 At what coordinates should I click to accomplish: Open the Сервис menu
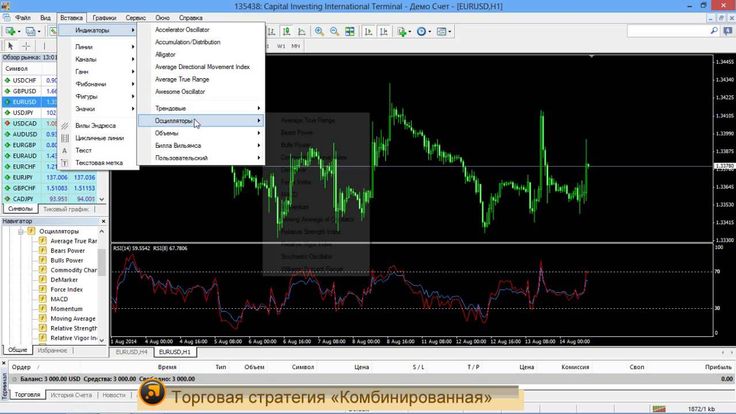click(138, 18)
